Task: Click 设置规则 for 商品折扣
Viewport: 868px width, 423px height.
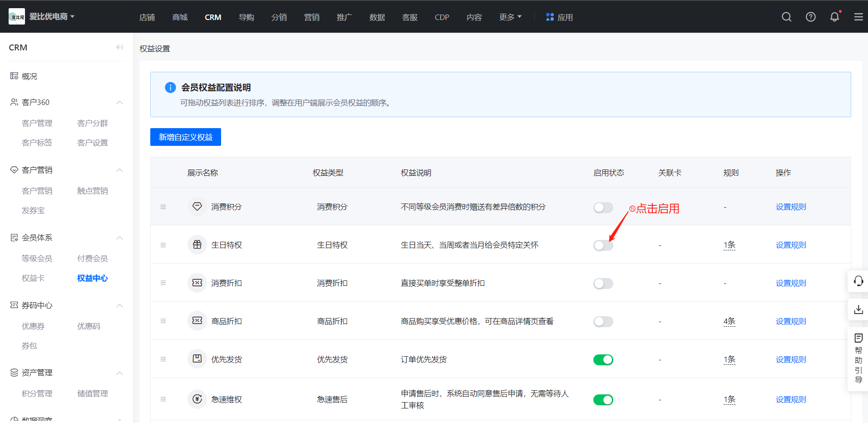Action: [x=791, y=321]
